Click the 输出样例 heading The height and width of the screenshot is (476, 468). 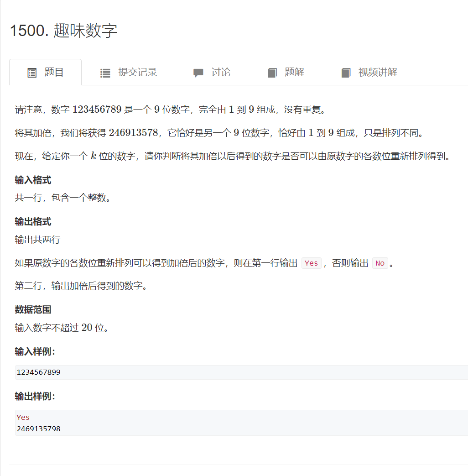pyautogui.click(x=35, y=397)
